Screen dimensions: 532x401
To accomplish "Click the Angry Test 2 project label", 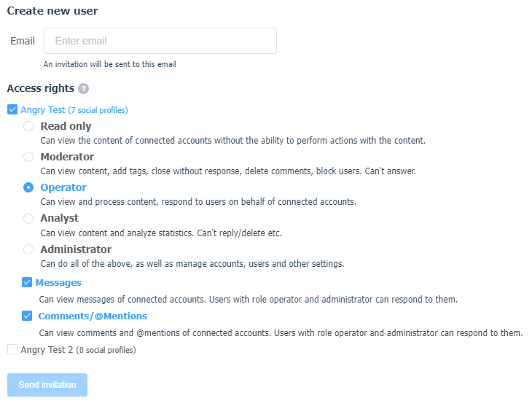I will (79, 350).
